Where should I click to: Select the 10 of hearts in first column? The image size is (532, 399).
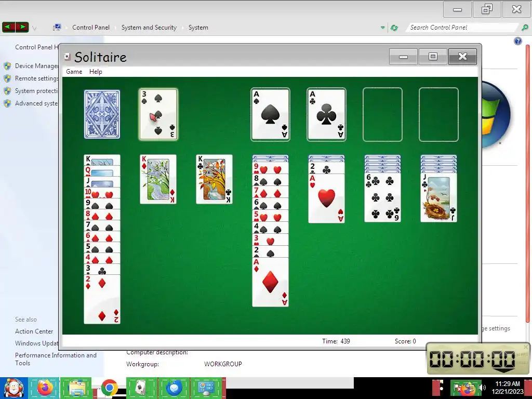click(x=102, y=193)
